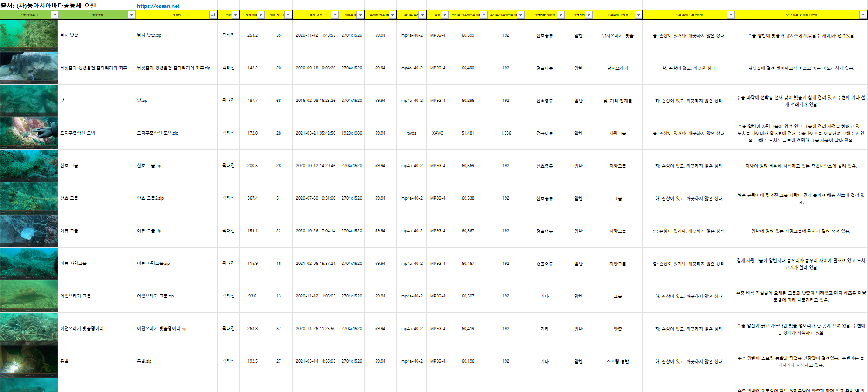
Task: Expand the 해상도 column filter
Action: (360, 15)
